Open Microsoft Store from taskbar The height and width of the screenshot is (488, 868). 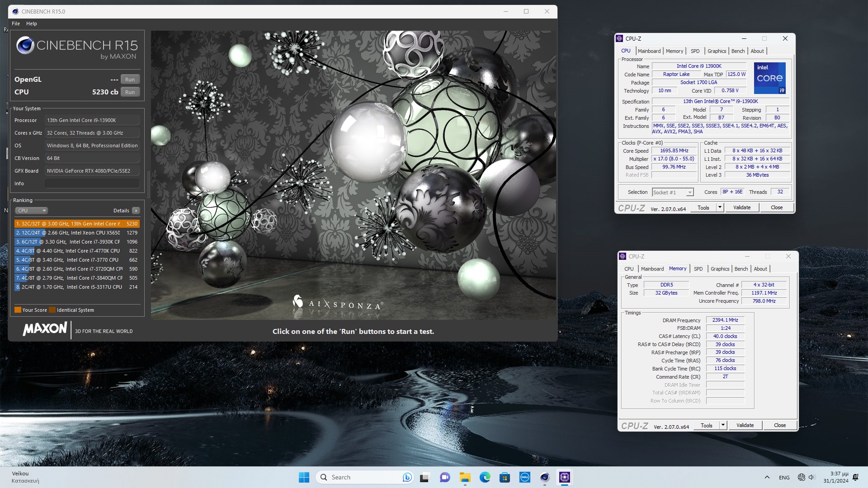505,478
